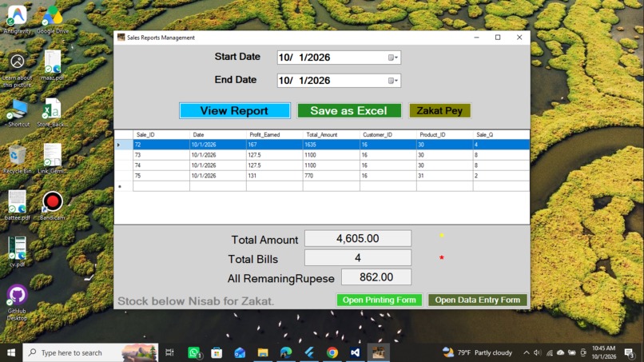This screenshot has width=644, height=362.
Task: Sort by Profit_Earned column header
Action: point(274,135)
